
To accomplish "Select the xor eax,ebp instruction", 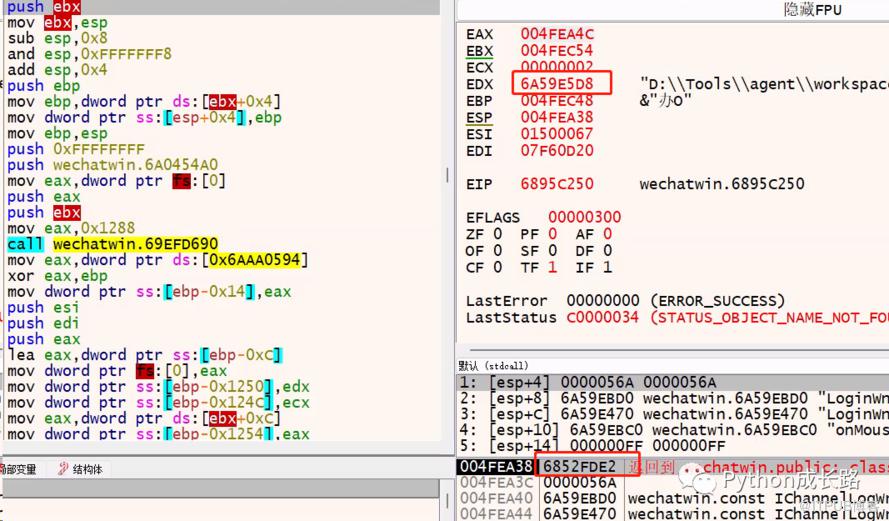I will tap(57, 276).
